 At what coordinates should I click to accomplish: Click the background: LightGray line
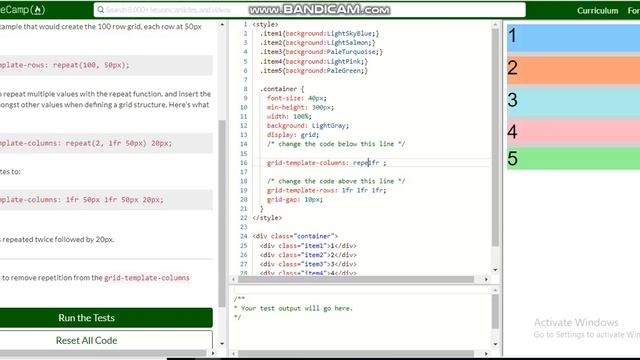pos(308,126)
